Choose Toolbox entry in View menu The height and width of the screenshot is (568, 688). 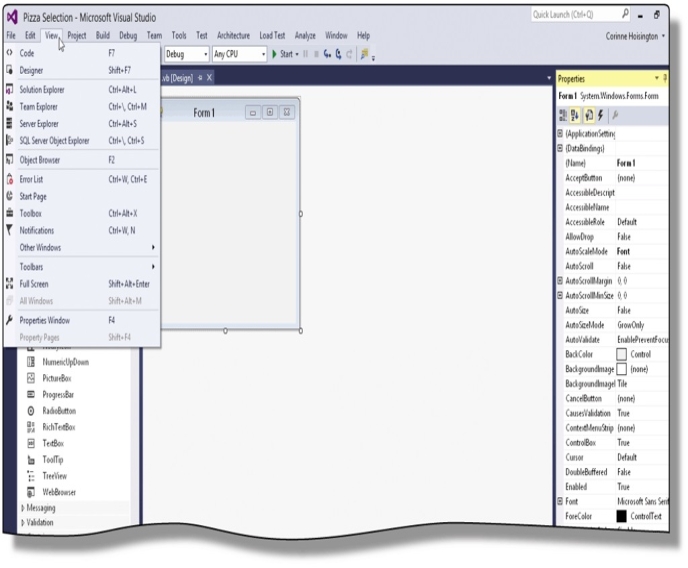tap(82, 213)
